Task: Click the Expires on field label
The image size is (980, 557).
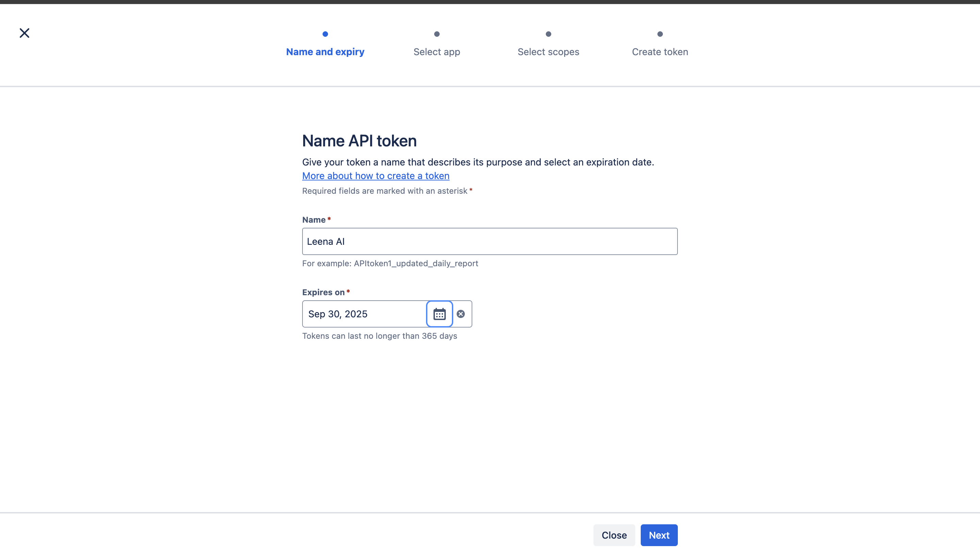Action: [x=323, y=292]
